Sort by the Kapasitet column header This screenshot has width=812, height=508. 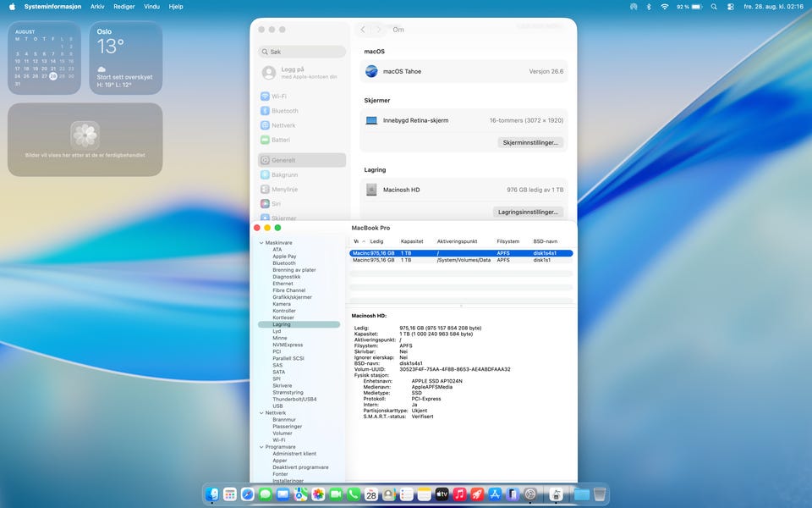[412, 241]
